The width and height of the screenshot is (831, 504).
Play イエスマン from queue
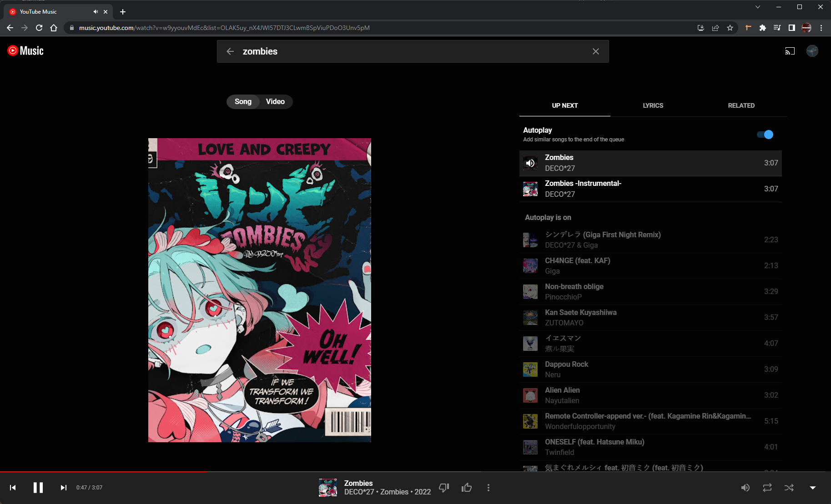[650, 344]
